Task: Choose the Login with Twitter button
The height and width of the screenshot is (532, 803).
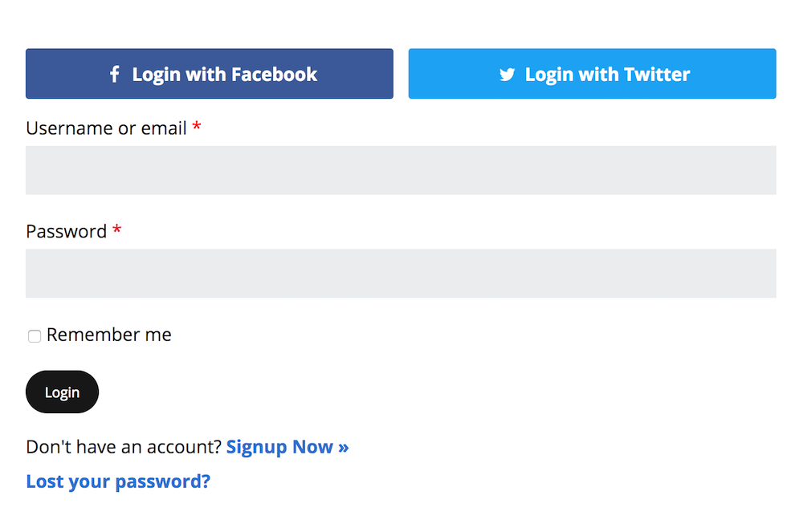Action: 592,74
